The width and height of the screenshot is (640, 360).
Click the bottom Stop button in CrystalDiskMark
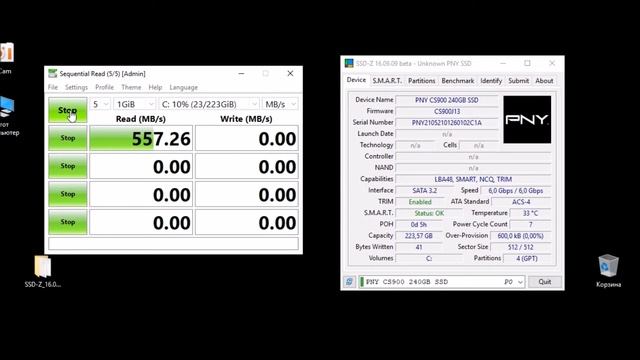click(x=68, y=222)
